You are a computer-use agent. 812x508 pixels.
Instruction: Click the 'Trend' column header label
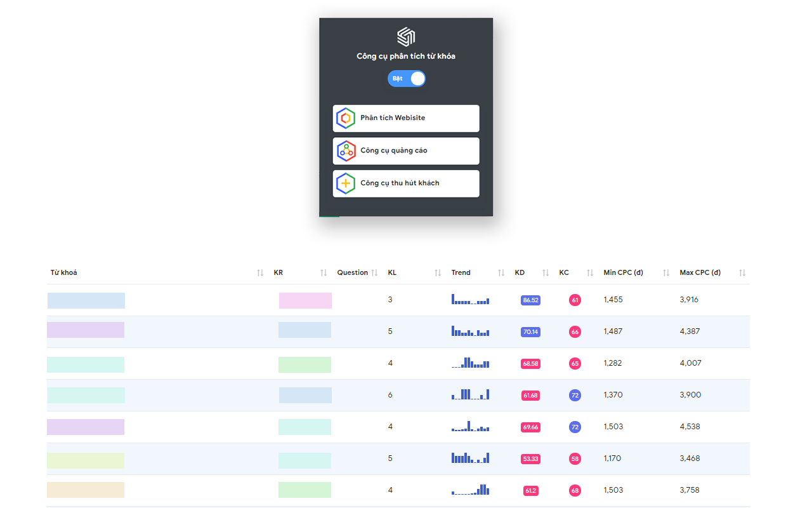pyautogui.click(x=461, y=273)
